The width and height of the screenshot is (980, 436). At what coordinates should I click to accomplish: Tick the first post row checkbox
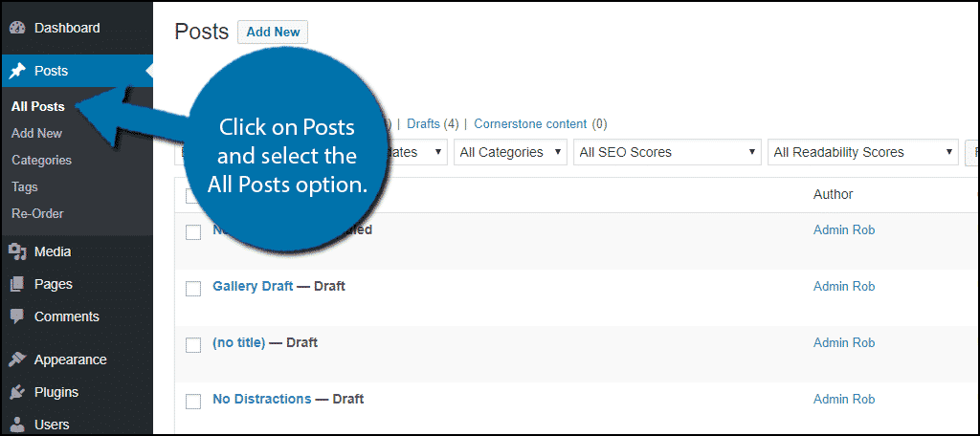click(x=193, y=232)
